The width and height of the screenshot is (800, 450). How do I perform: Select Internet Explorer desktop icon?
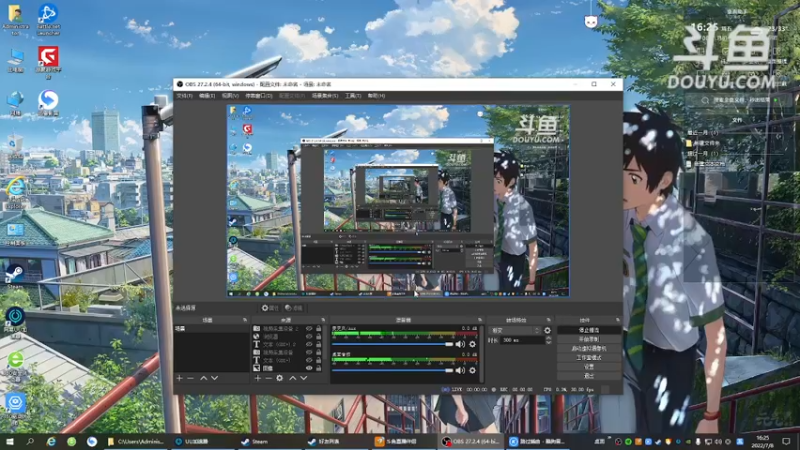(x=15, y=193)
